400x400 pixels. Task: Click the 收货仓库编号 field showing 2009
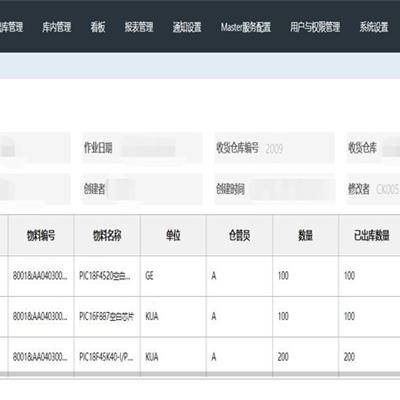click(x=274, y=148)
